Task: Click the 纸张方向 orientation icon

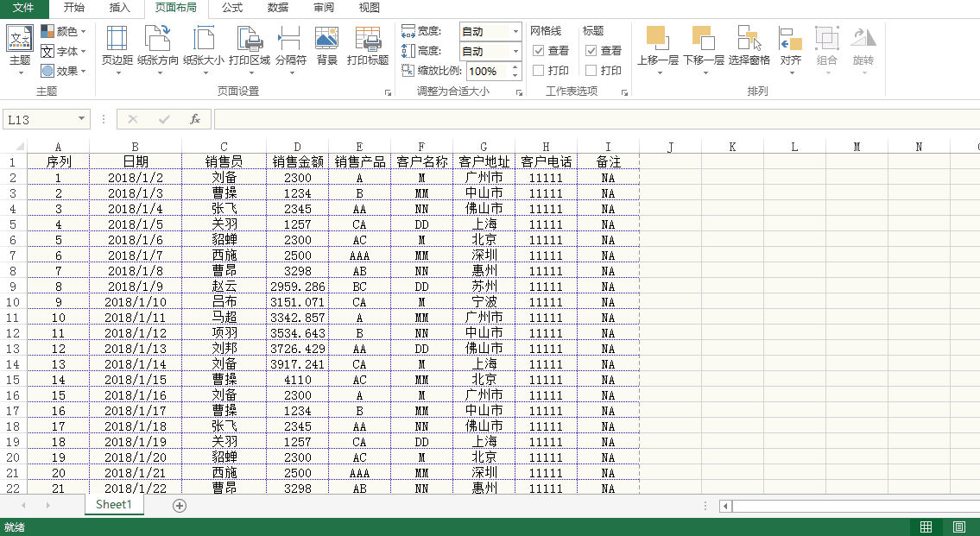Action: pyautogui.click(x=157, y=38)
